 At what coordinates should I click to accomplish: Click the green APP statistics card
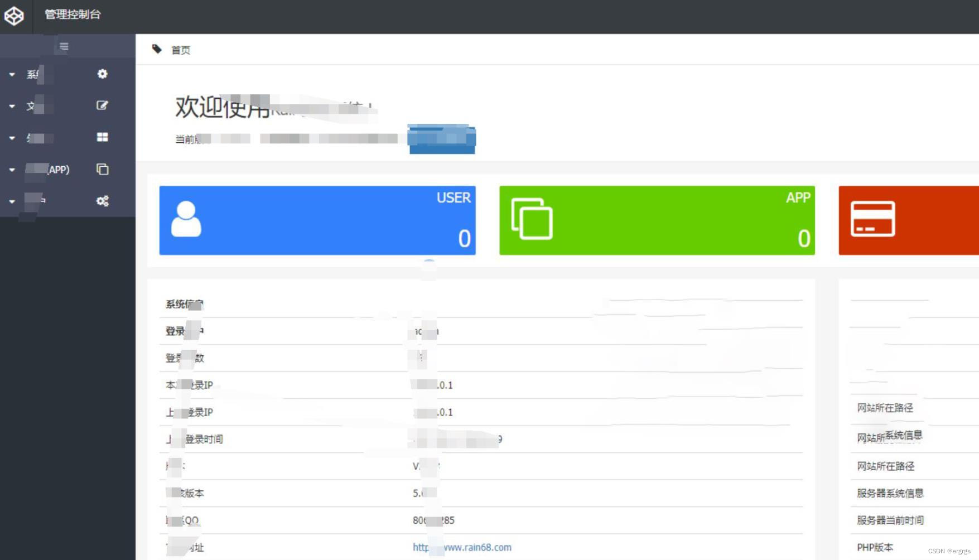(656, 220)
